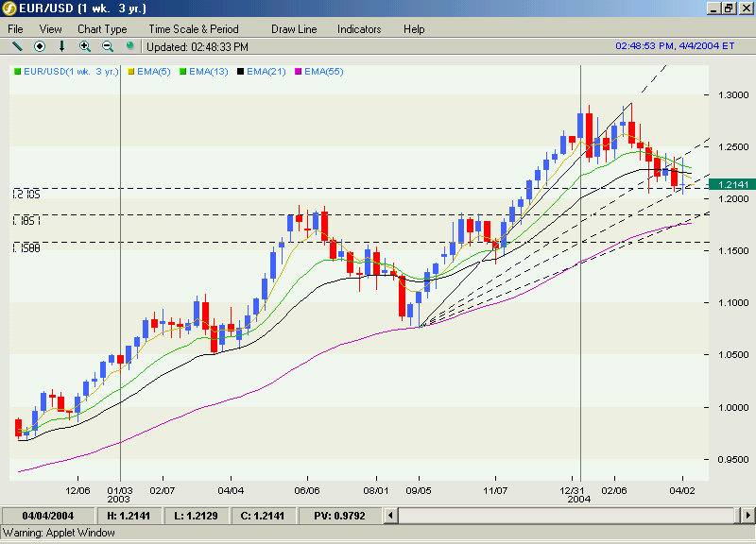The height and width of the screenshot is (544, 756).
Task: Zoom in with the magnifier plus icon
Action: pyautogui.click(x=85, y=46)
